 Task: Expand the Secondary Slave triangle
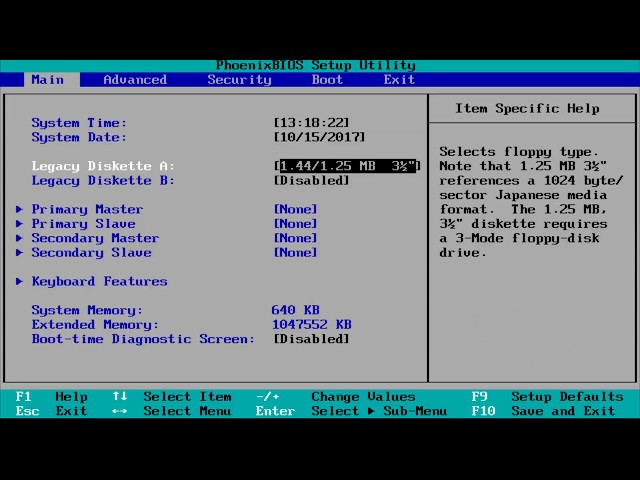pyautogui.click(x=19, y=253)
